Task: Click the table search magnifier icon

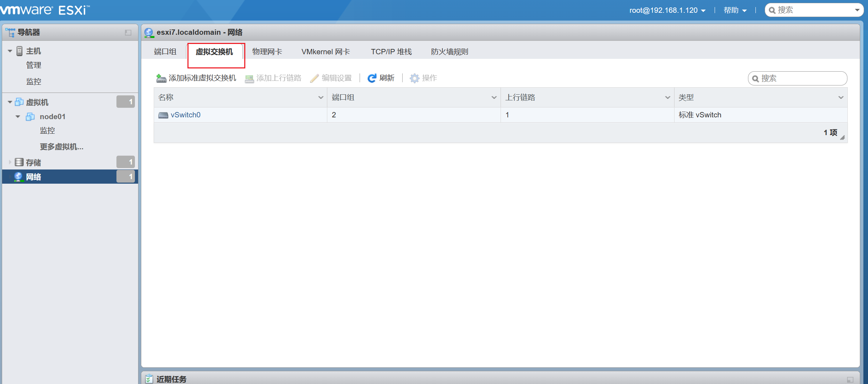Action: [x=755, y=79]
